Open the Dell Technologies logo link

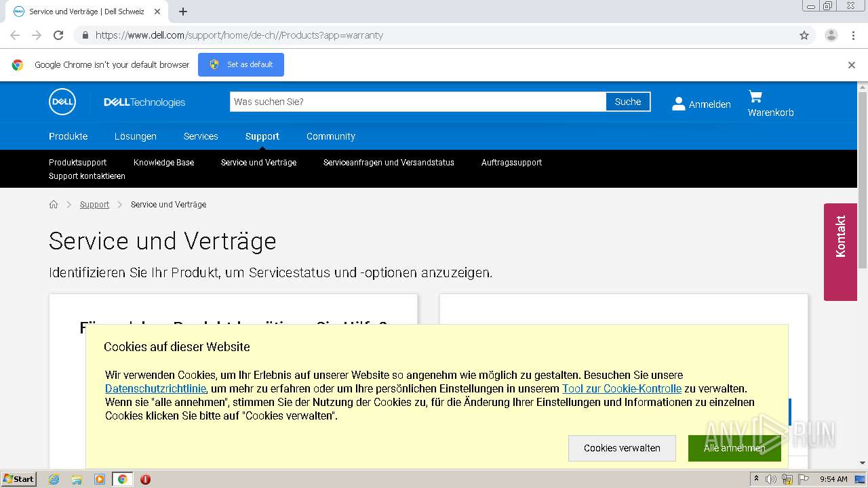click(x=144, y=102)
